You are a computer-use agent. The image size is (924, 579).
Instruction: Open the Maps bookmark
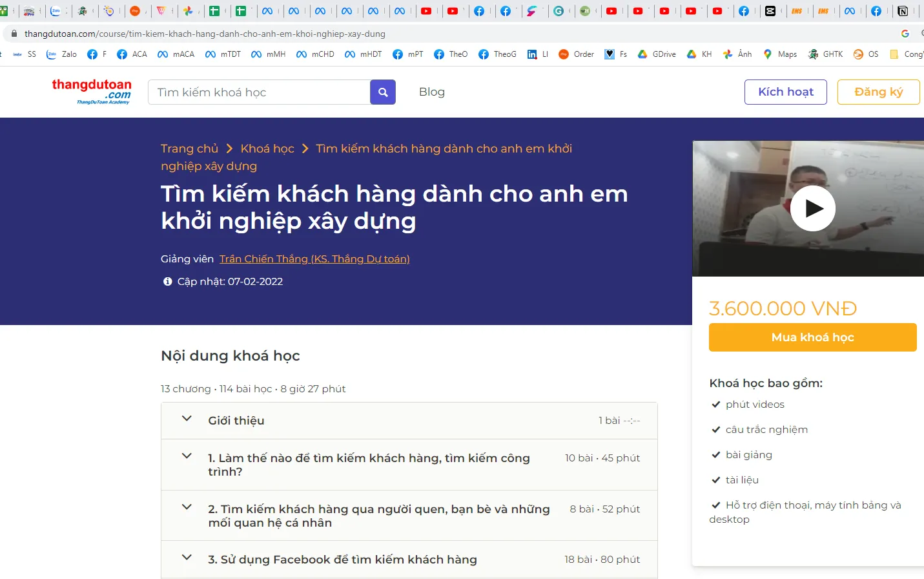point(780,54)
